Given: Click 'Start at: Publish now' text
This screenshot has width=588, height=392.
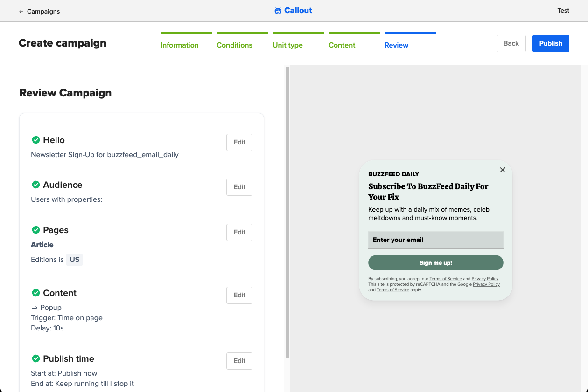Looking at the screenshot, I should click(64, 373).
